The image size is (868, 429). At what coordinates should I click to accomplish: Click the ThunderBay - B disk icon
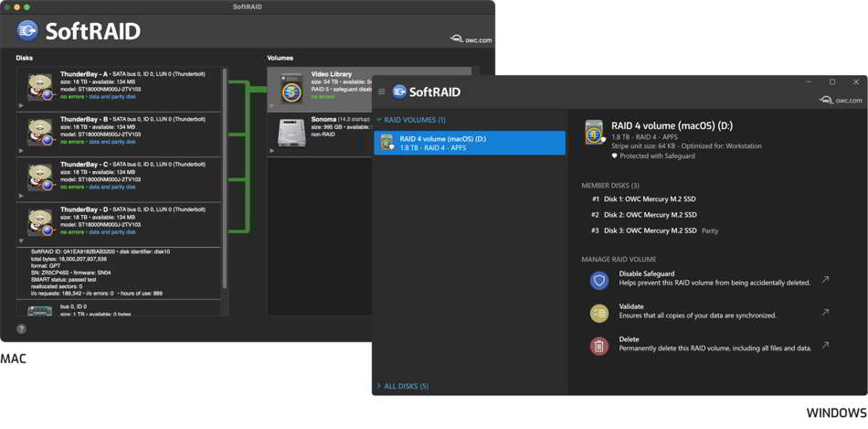coord(40,133)
